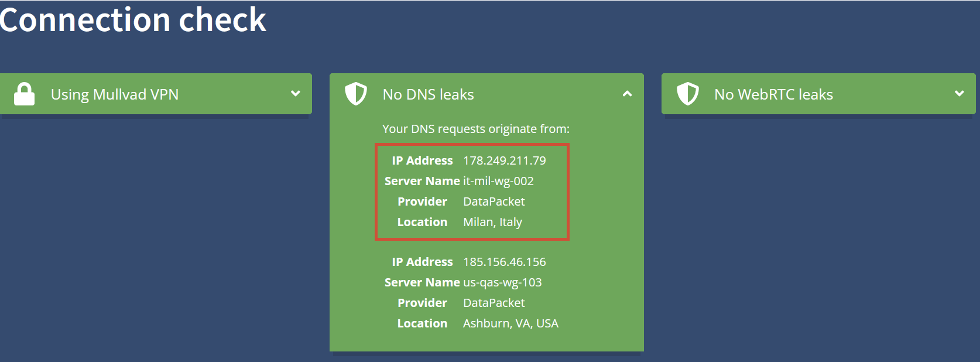Select IP address 185.156.46.156
This screenshot has width=980, height=362.
tap(504, 262)
